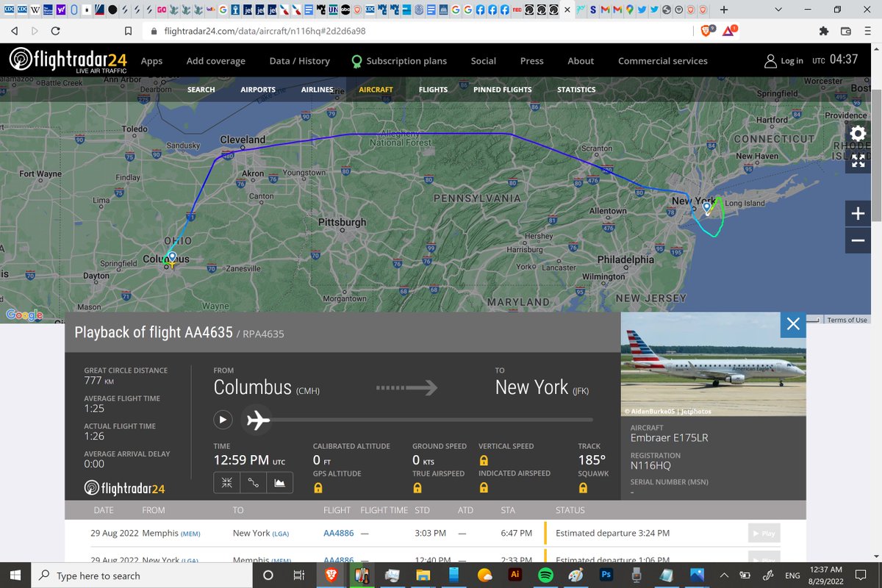Toggle the route path icon under the time
Screen dimensions: 882x588
tap(253, 482)
